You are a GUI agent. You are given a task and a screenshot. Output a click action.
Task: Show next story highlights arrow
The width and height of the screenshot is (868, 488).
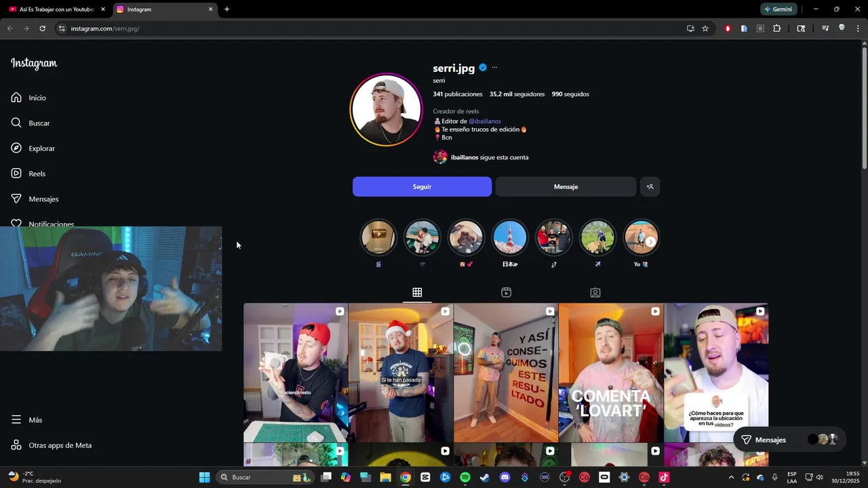tap(650, 241)
